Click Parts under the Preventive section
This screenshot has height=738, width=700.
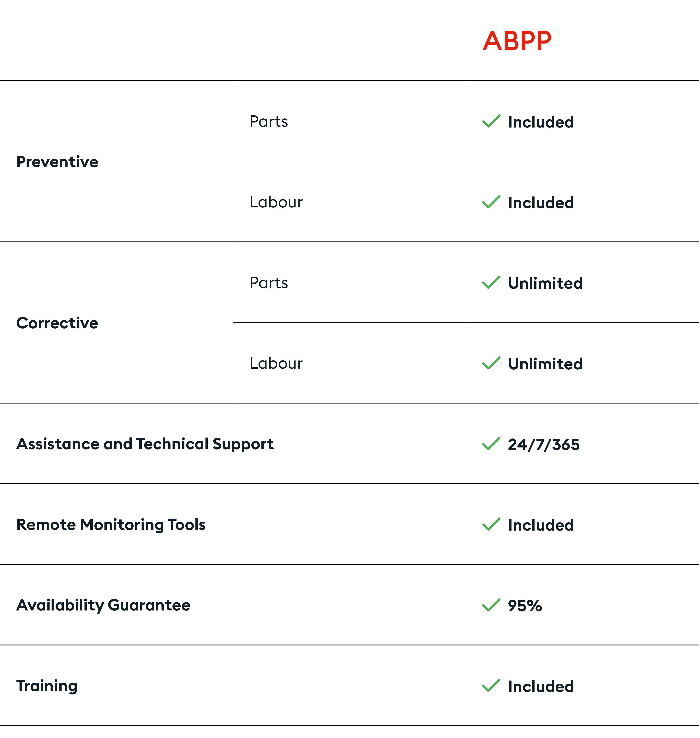pos(269,122)
